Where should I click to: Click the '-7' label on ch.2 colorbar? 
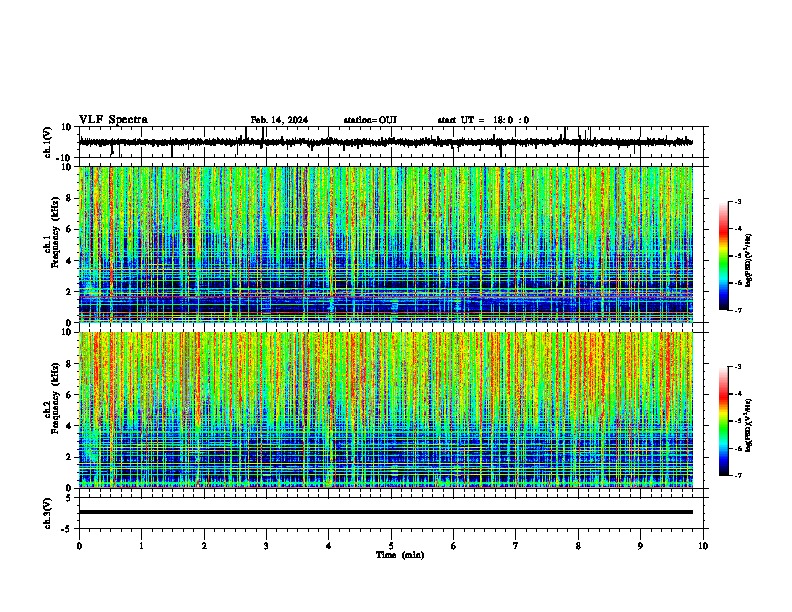pyautogui.click(x=737, y=475)
